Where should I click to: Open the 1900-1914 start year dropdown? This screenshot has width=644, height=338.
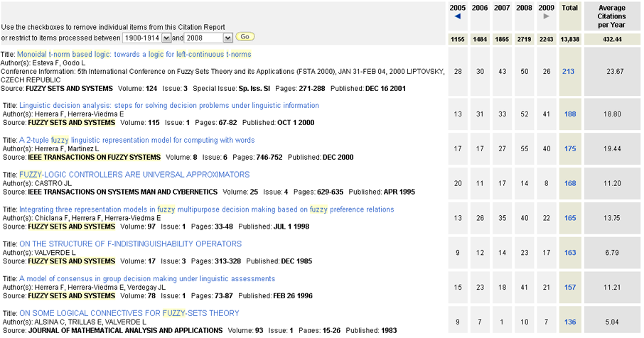(146, 38)
